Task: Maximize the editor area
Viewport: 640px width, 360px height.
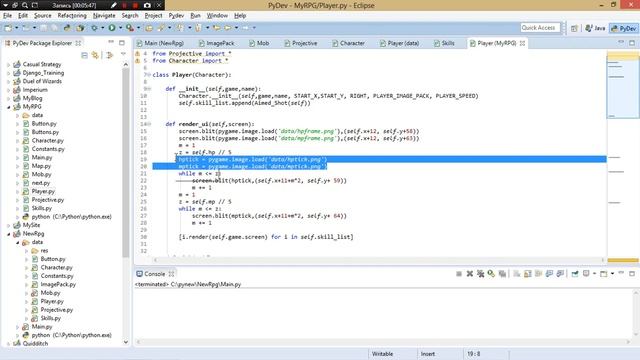Action: pos(632,42)
